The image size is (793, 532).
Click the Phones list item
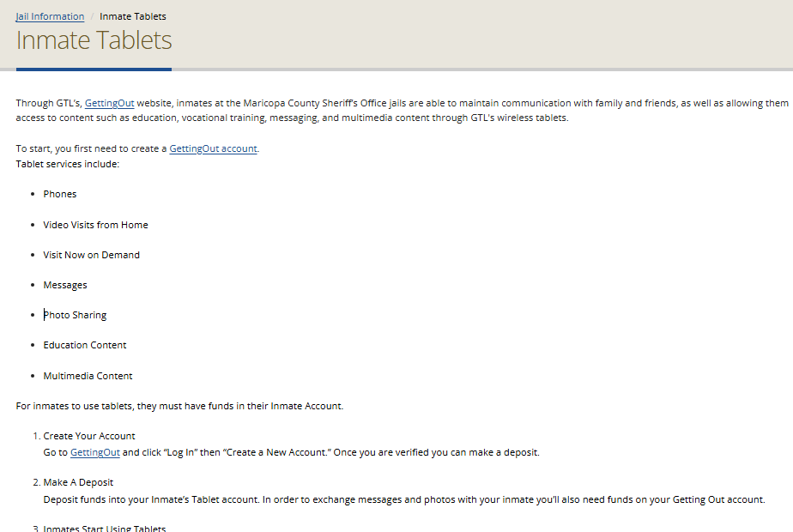[x=60, y=194]
